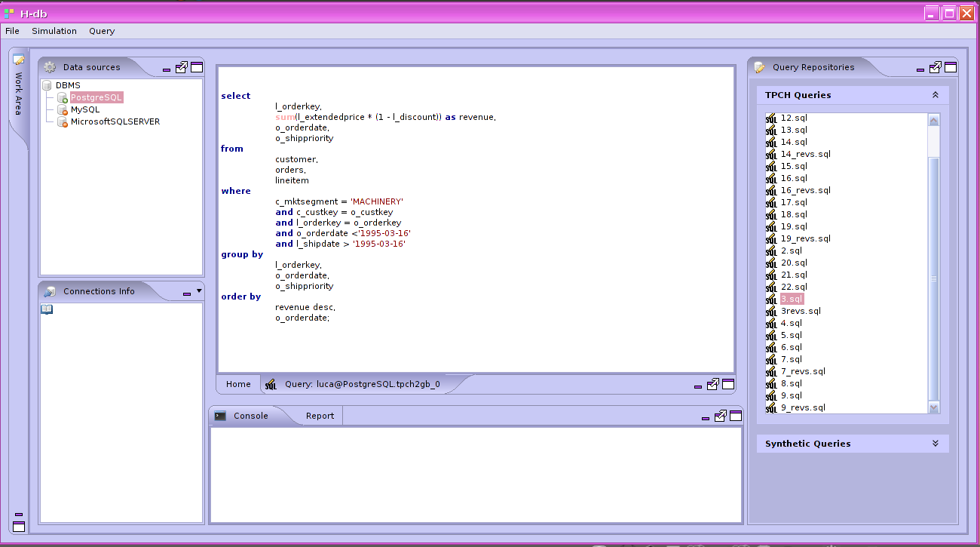Minimize the Connections Info panel
This screenshot has width=980, height=547.
[187, 293]
